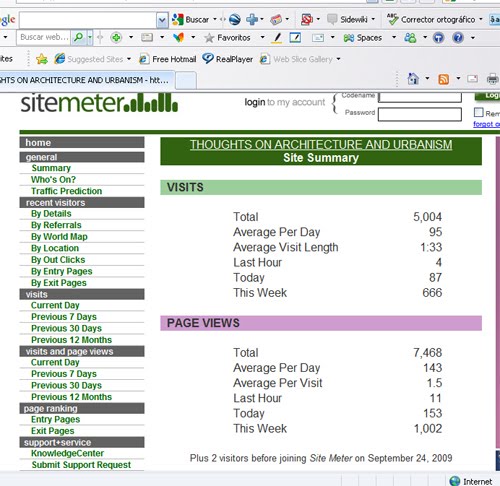Viewport: 500px width, 486px height.
Task: View recent visitors By Out Clicks
Action: pyautogui.click(x=58, y=260)
